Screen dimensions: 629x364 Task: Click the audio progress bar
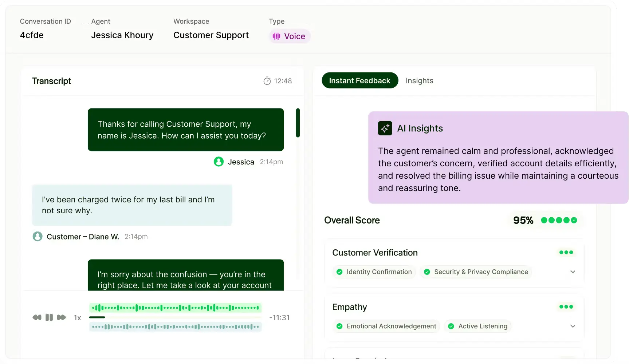[x=175, y=317]
